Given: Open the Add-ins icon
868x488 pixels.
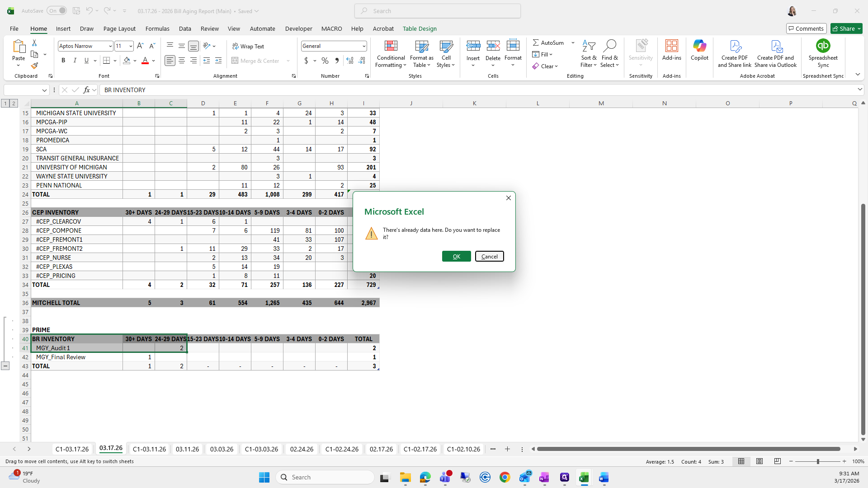Looking at the screenshot, I should [x=671, y=46].
